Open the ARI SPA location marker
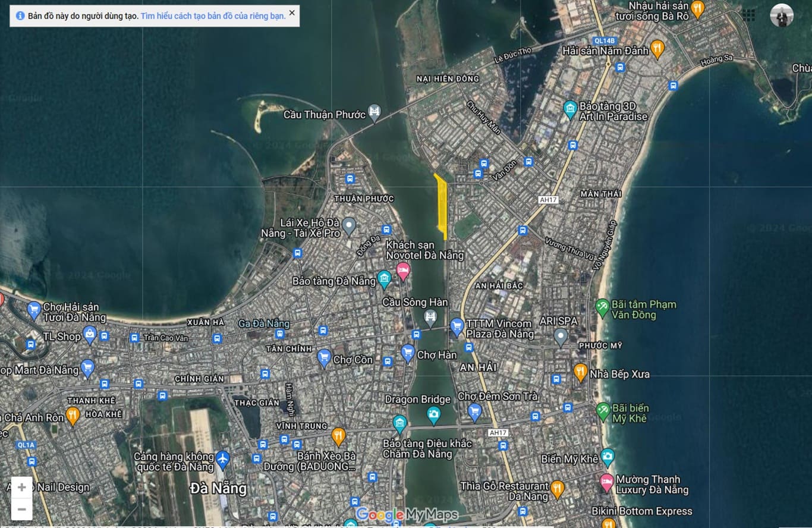This screenshot has width=812, height=528. click(561, 337)
